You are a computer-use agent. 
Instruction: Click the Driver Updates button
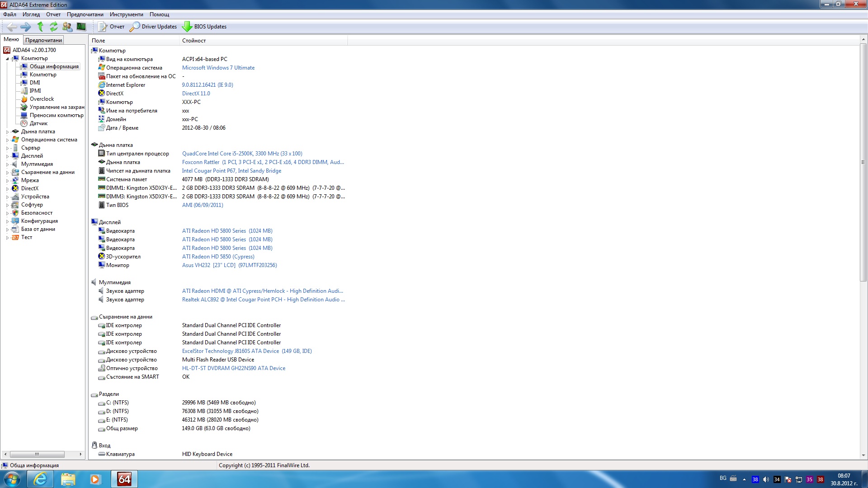tap(153, 27)
